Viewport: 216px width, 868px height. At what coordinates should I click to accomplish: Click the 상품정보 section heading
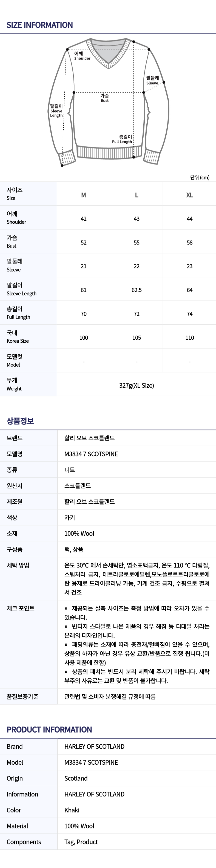pyautogui.click(x=20, y=421)
